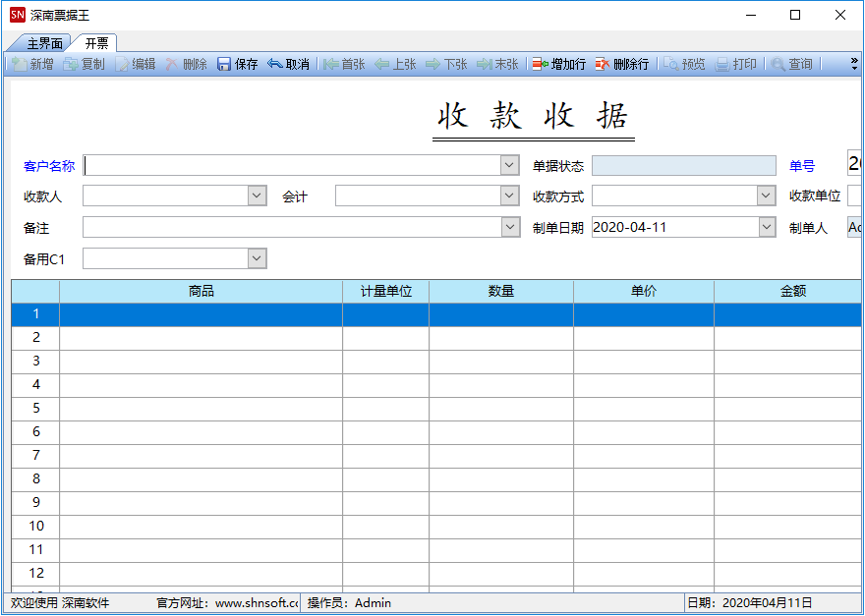Click the 官方网址 www.shnsoft status text
This screenshot has height=616, width=865.
coord(227,603)
